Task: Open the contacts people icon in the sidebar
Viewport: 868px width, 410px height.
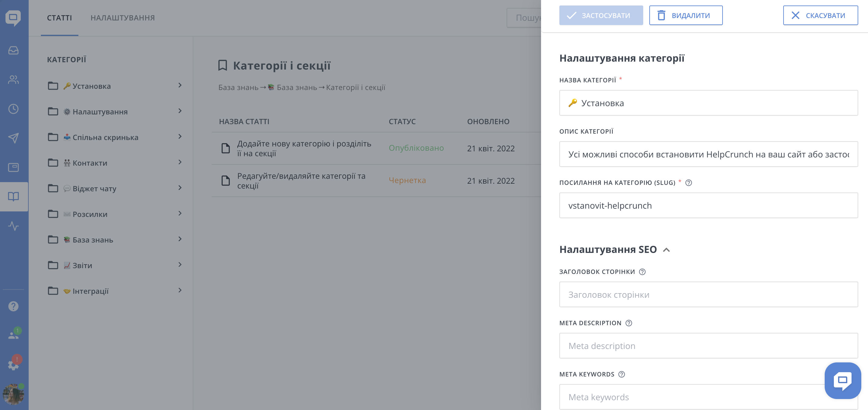Action: click(x=13, y=80)
